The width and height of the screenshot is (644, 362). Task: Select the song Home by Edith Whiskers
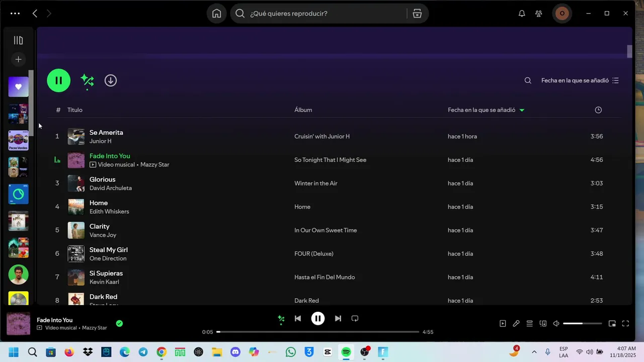pyautogui.click(x=99, y=203)
